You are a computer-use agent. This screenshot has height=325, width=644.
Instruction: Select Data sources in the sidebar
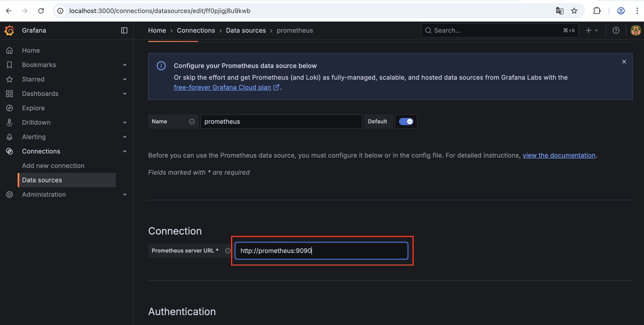66,180
